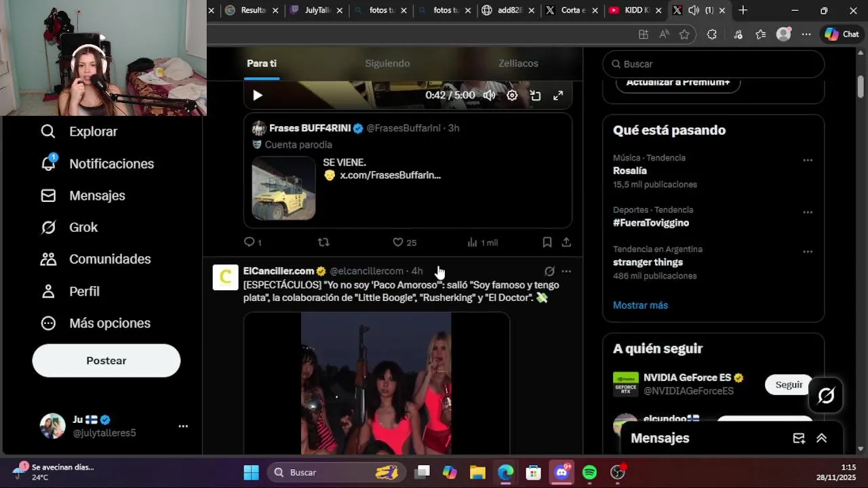This screenshot has height=488, width=868.
Task: Expand the Mensajes drawer
Action: click(821, 439)
